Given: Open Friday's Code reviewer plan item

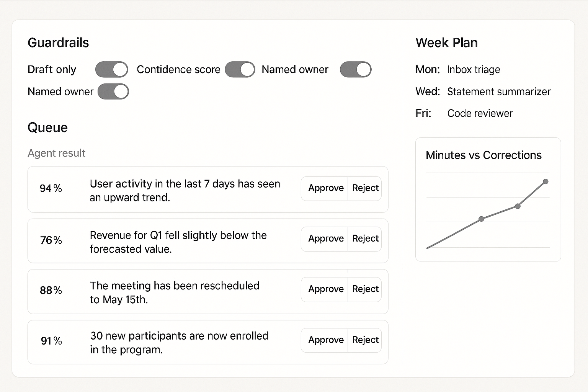Looking at the screenshot, I should tap(480, 114).
